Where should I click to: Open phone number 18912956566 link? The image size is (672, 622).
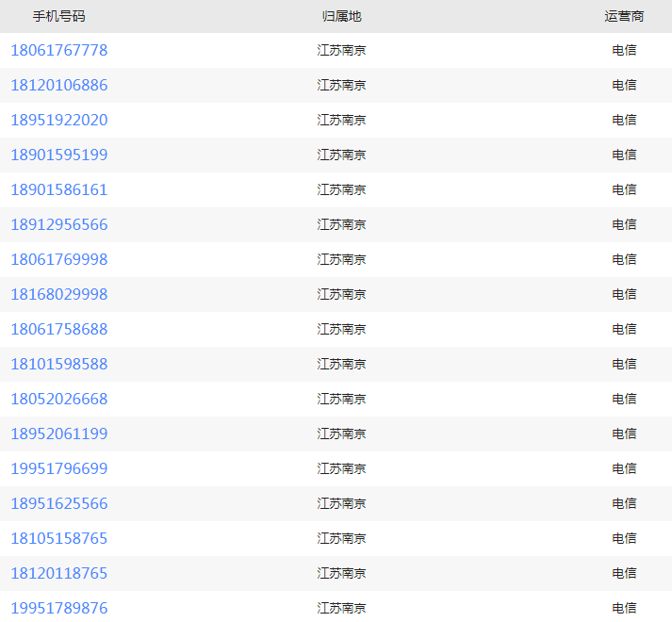(x=59, y=224)
